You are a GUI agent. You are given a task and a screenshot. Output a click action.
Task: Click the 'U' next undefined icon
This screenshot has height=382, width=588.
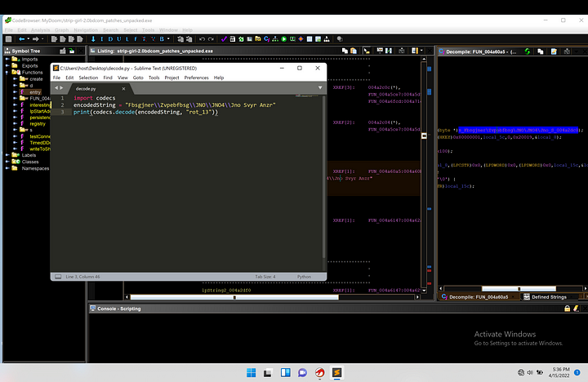tap(119, 39)
